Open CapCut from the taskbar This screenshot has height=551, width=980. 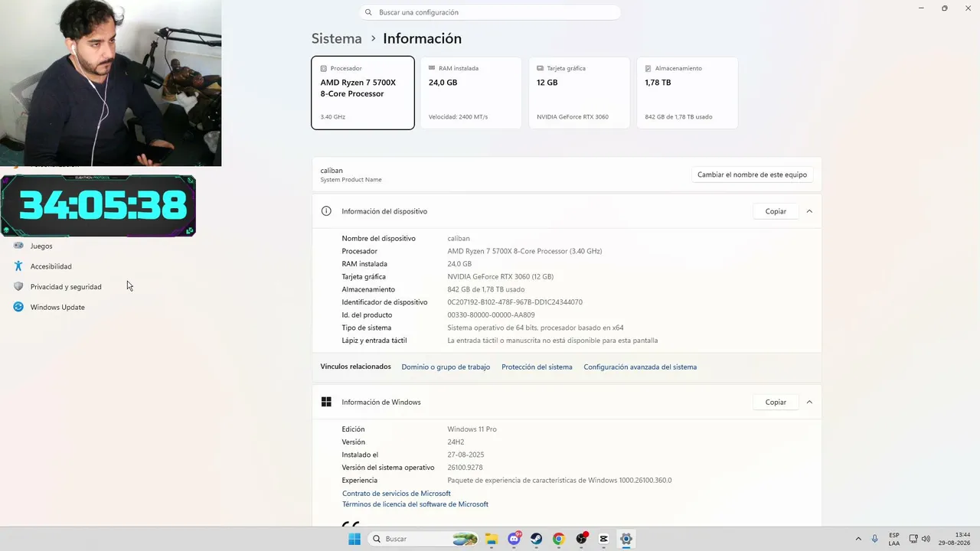coord(604,539)
